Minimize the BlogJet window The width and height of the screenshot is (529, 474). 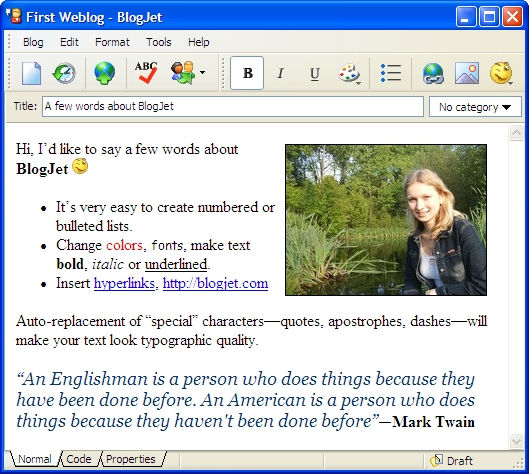(466, 16)
